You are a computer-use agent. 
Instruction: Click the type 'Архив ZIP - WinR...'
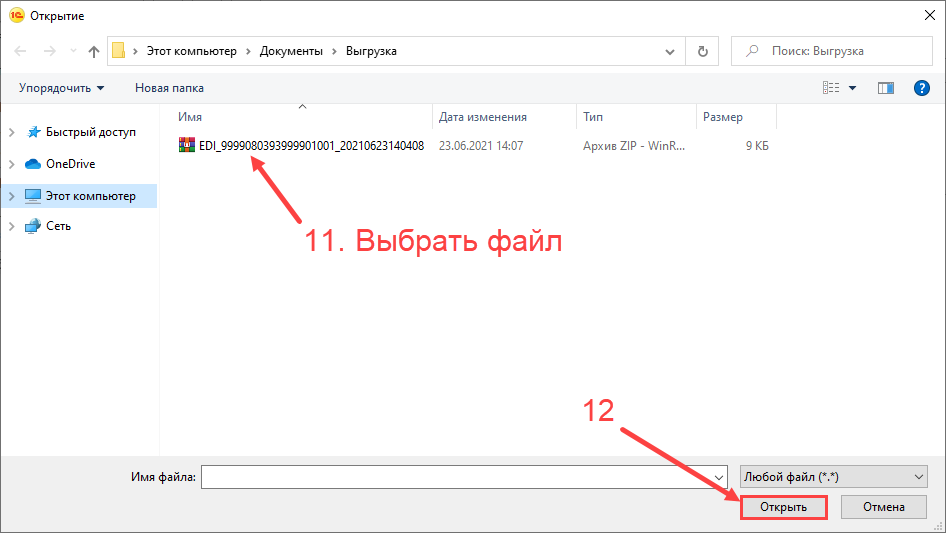(x=633, y=145)
